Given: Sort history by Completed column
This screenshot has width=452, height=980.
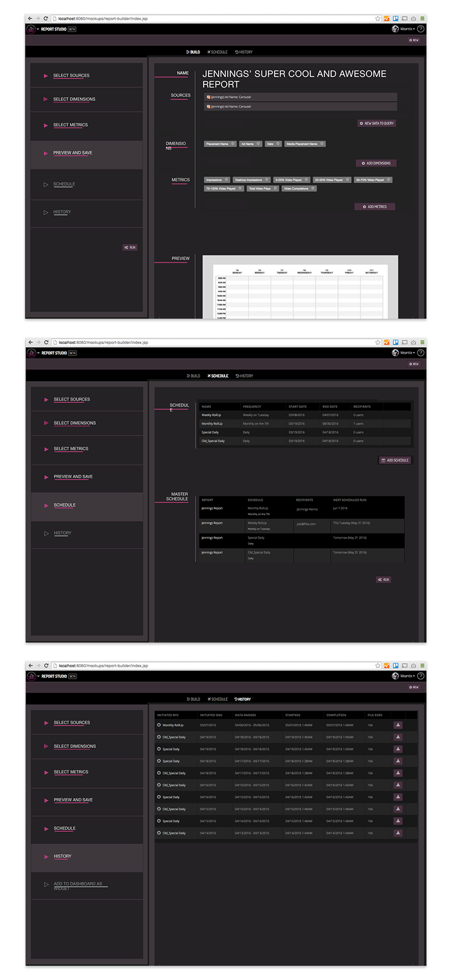Looking at the screenshot, I should (336, 715).
